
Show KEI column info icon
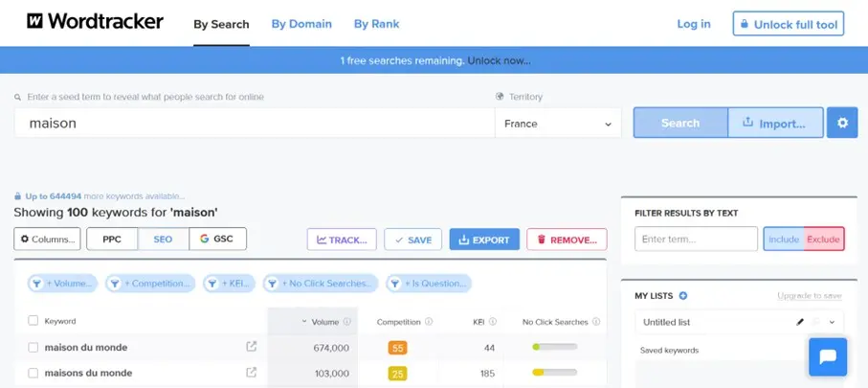(493, 322)
